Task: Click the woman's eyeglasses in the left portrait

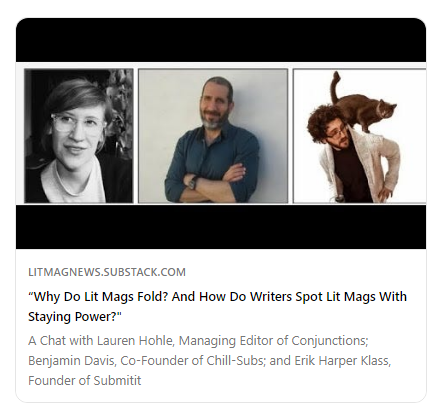Action: point(77,124)
